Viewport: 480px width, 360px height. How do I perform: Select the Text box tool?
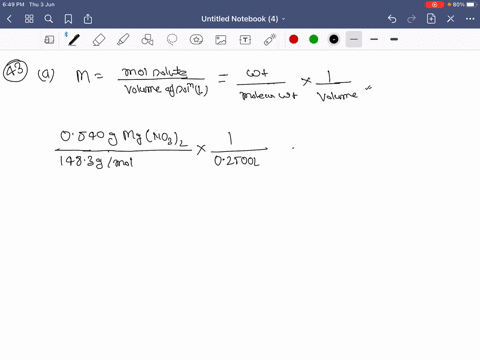click(245, 40)
